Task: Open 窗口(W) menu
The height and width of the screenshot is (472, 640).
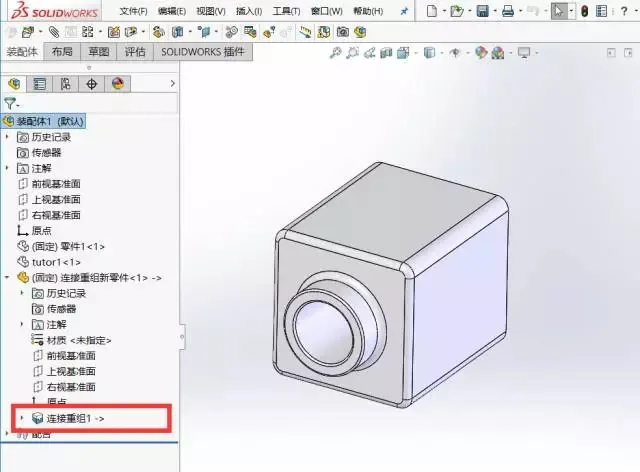Action: [x=327, y=11]
